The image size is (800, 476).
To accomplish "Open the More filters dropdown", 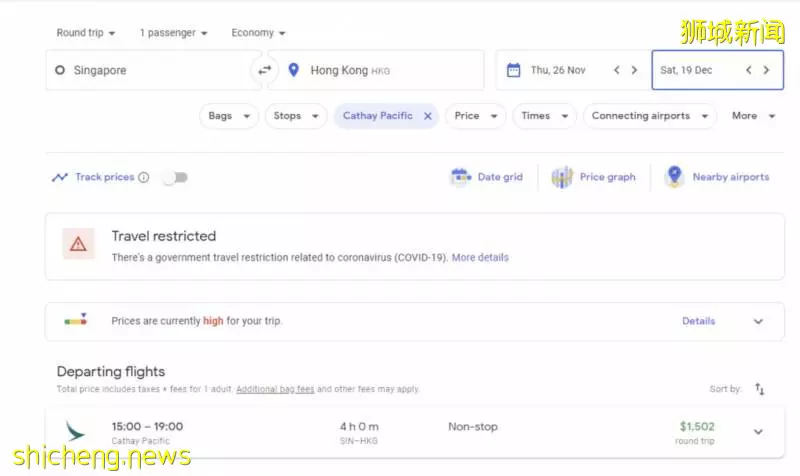I will [754, 116].
